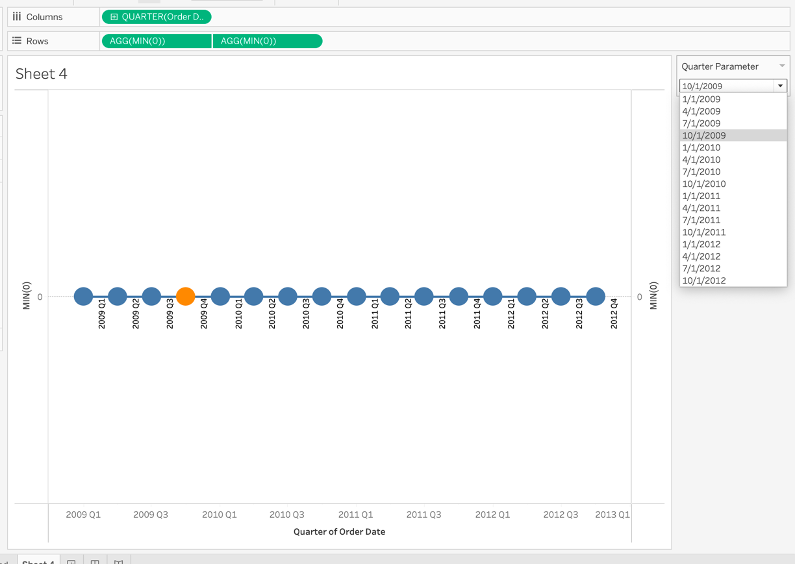Click the left MIN(0) vertical axis title

26,295
